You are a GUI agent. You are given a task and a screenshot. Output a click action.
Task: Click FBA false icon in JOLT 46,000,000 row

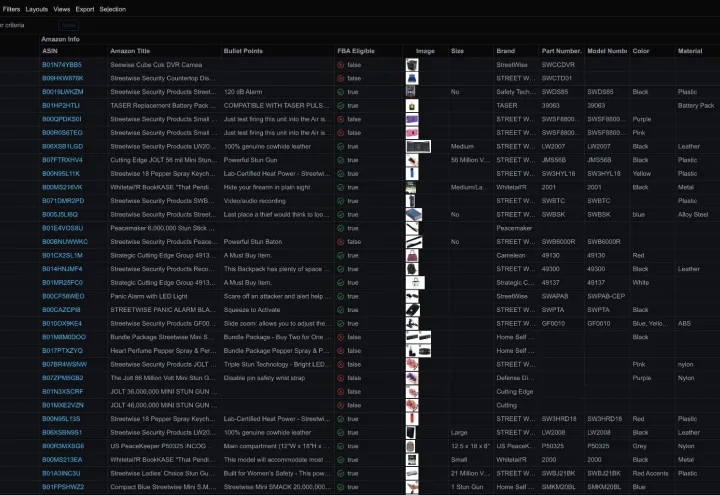pyautogui.click(x=341, y=405)
